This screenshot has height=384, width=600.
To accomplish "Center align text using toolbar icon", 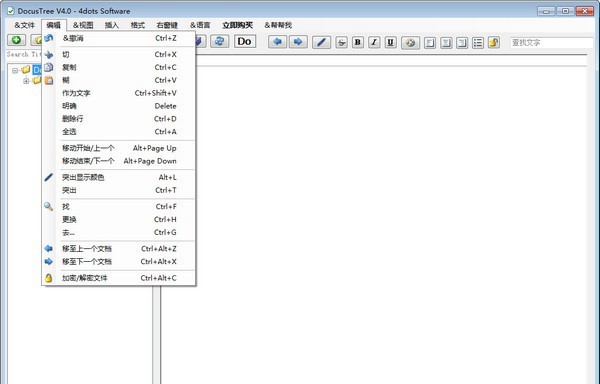I will point(446,42).
